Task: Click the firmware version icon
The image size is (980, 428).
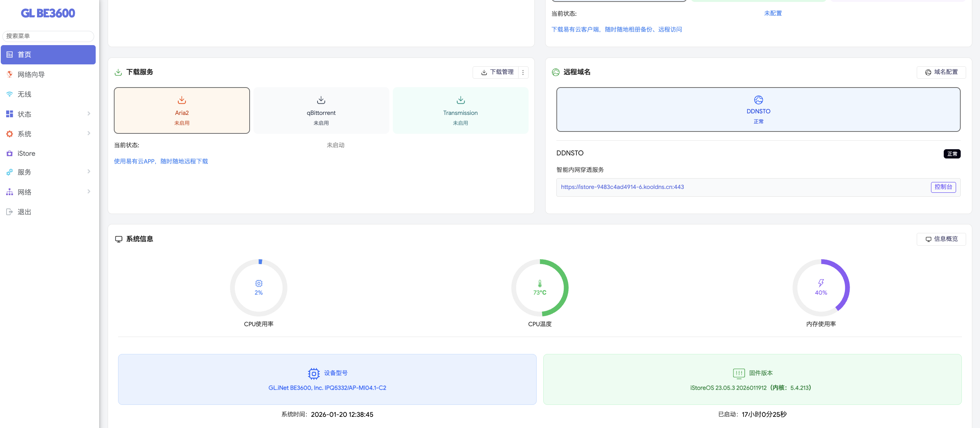Action: [x=738, y=373]
